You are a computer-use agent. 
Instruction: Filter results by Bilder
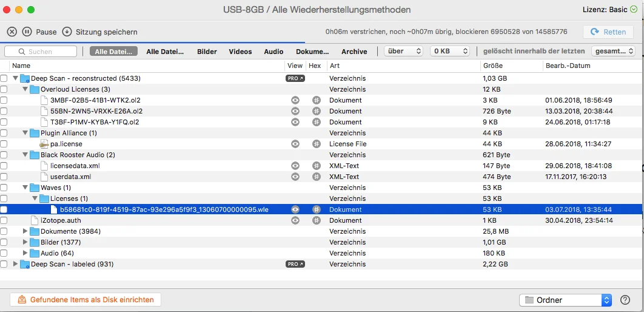207,52
